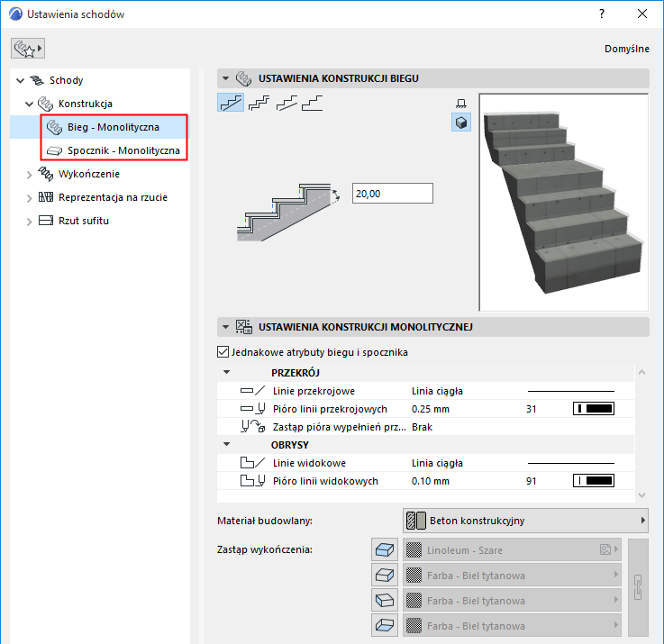Click the Brak value for fill pen override
664x644 pixels.
422,427
